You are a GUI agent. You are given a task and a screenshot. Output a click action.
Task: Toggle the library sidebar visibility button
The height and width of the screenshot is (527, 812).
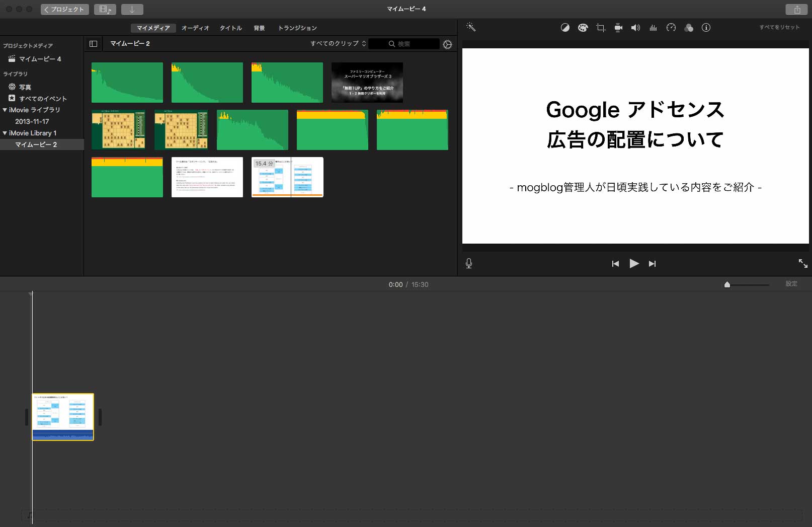click(93, 44)
